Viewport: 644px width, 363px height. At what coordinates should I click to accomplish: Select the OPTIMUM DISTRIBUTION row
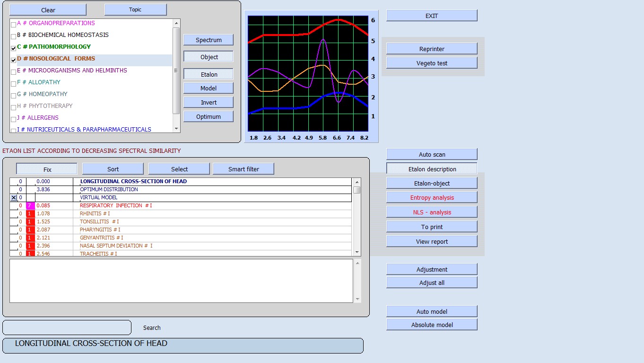pyautogui.click(x=181, y=189)
